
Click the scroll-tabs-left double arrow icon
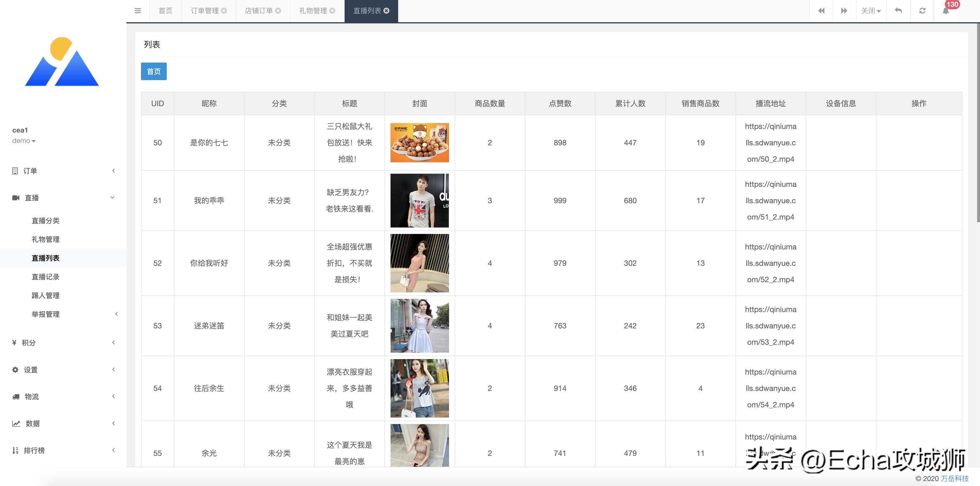click(x=821, y=11)
